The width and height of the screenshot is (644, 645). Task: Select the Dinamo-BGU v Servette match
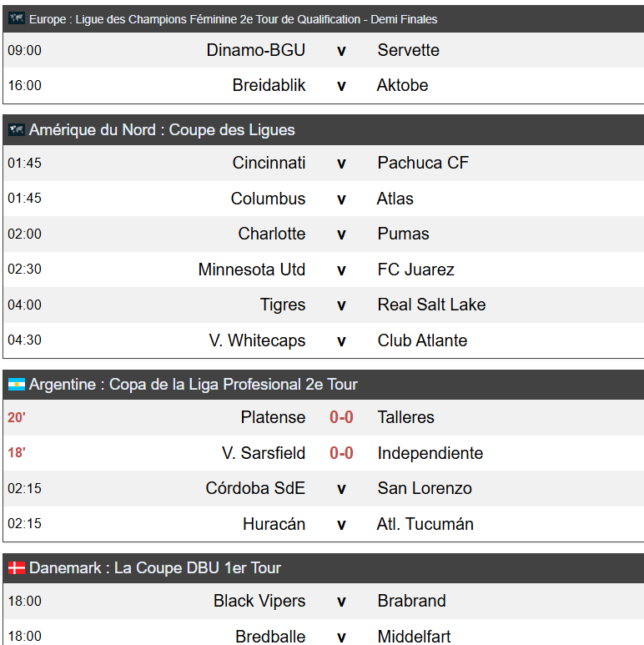[x=323, y=50]
